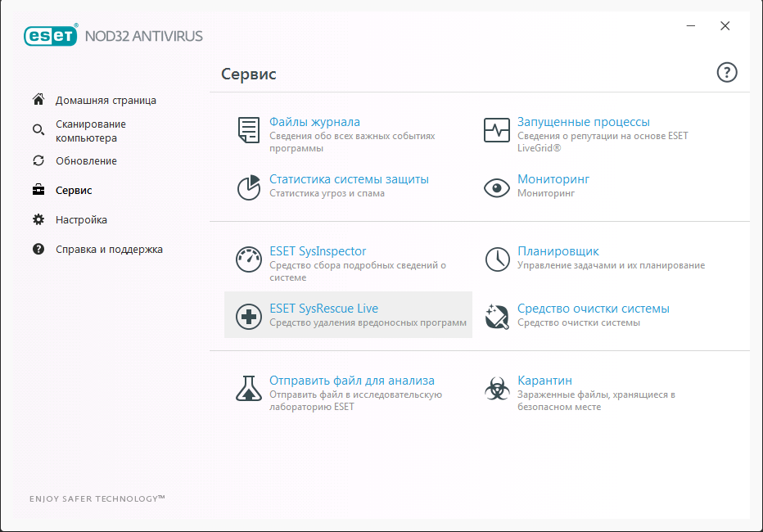763x532 pixels.
Task: Click the plus circle icon for ESET SysRescue Live
Action: [249, 317]
